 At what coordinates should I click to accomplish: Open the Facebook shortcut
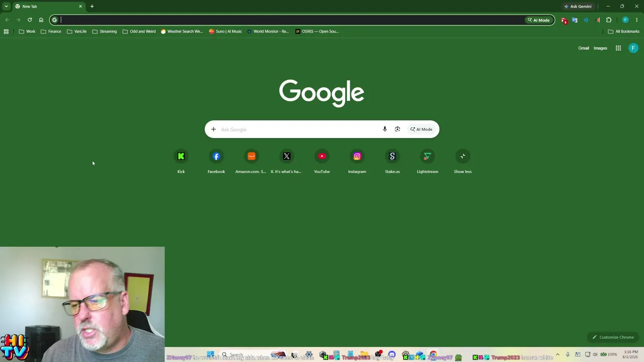point(216,161)
